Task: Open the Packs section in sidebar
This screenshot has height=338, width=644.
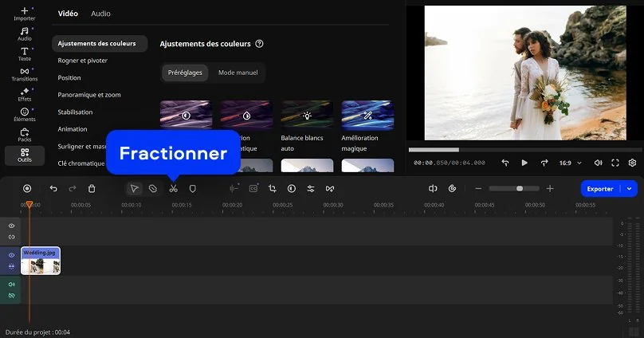Action: pos(25,134)
